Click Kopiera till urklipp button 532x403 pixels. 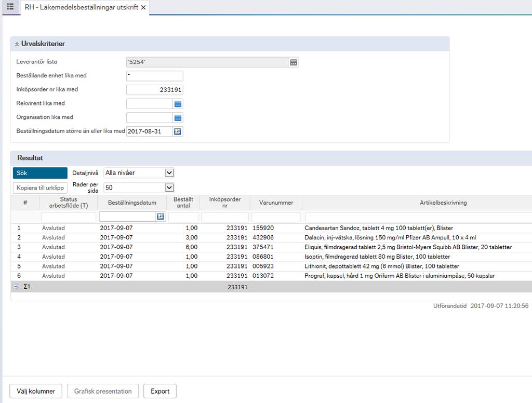40,187
